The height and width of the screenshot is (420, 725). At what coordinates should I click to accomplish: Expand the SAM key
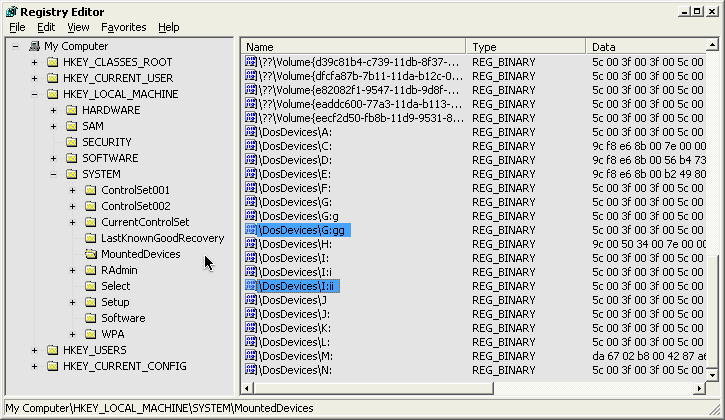click(x=54, y=126)
